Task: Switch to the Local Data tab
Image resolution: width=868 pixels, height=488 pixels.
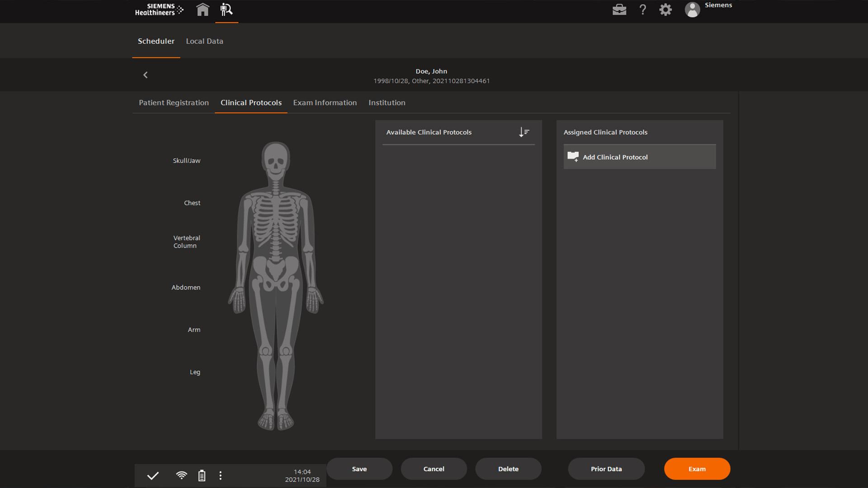Action: pyautogui.click(x=204, y=41)
